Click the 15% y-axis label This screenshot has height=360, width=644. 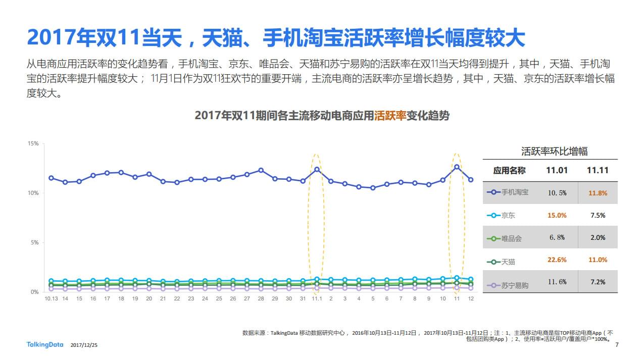pos(33,144)
